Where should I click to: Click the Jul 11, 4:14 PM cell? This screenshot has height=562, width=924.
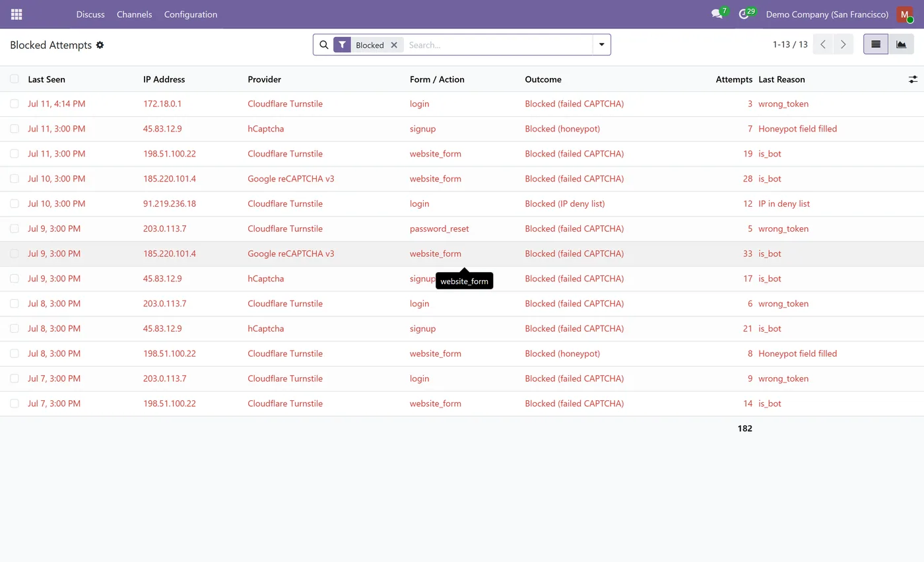56,104
